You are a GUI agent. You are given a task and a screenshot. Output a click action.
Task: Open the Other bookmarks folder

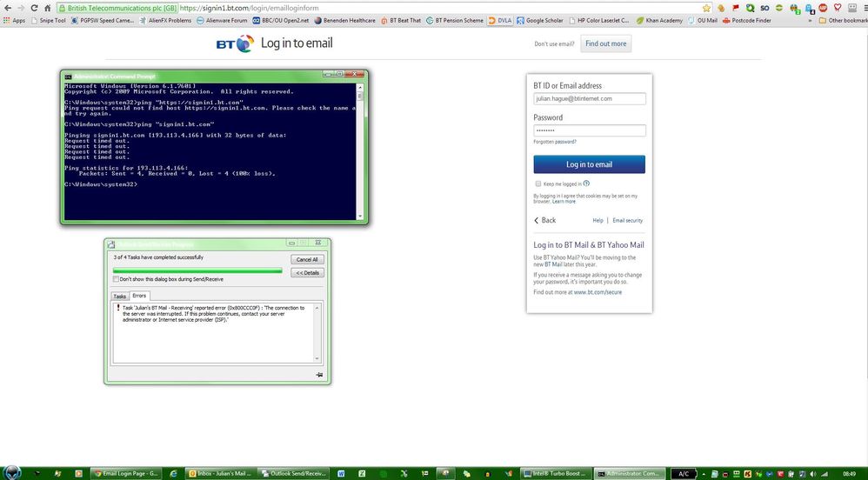pyautogui.click(x=843, y=21)
